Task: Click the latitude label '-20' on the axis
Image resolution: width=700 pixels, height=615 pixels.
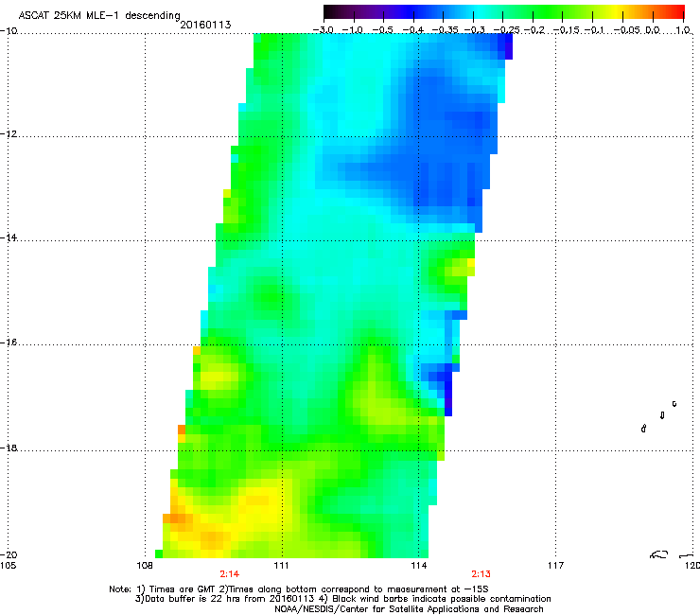Action: click(9, 554)
